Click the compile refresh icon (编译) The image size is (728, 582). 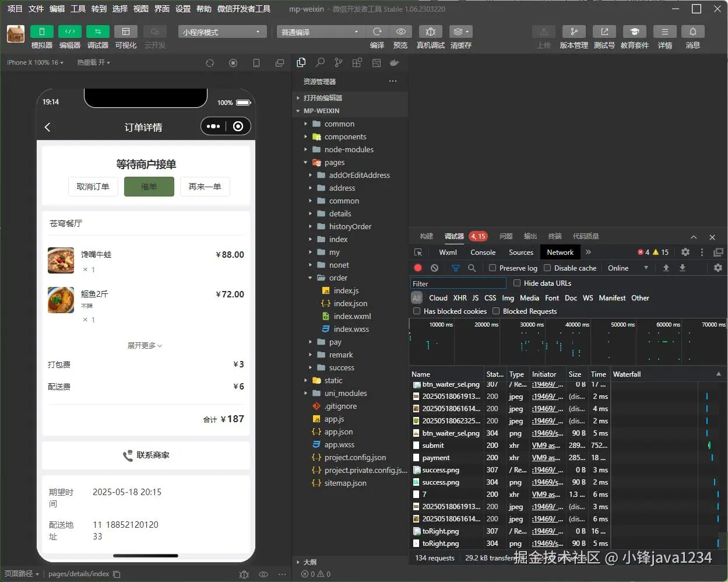[377, 31]
